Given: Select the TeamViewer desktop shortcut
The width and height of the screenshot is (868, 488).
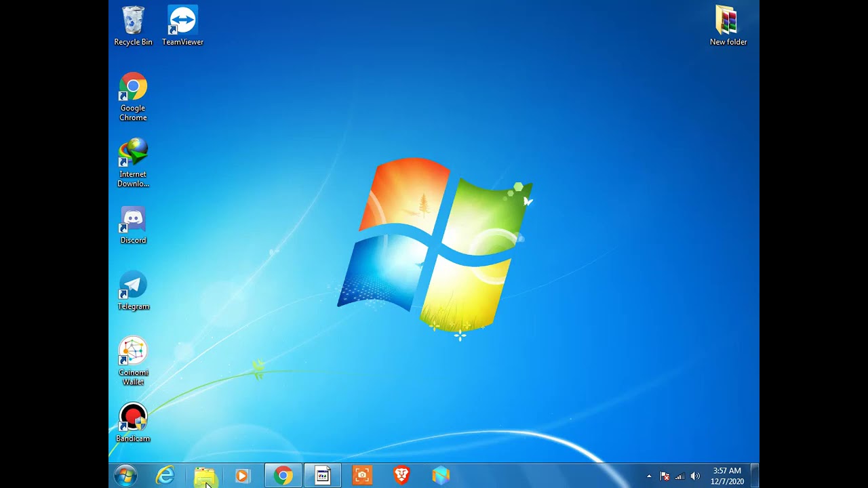Looking at the screenshot, I should point(182,26).
